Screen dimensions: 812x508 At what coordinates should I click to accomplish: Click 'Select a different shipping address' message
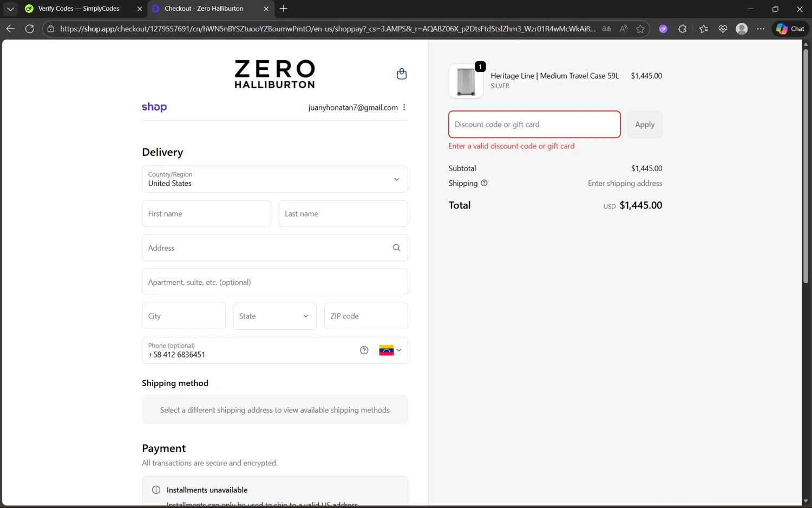275,410
